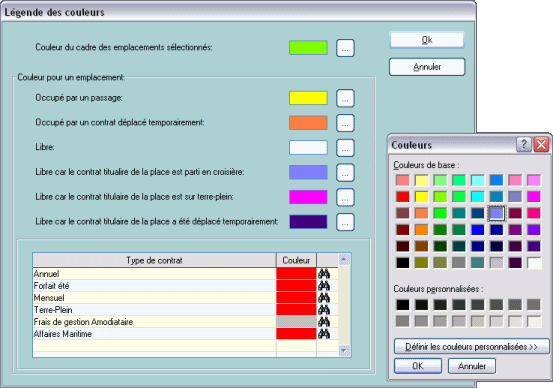
Task: Click binoculars icon in Mensuel row
Action: click(324, 298)
